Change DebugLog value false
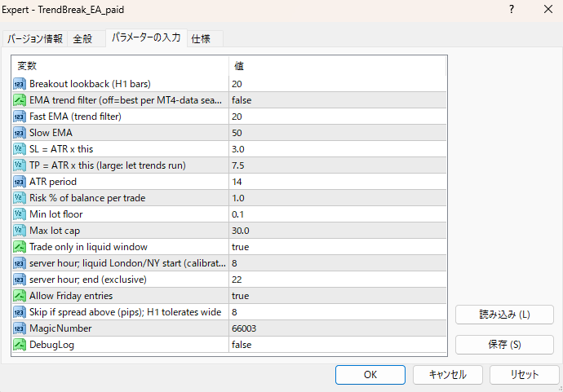 tap(338, 345)
